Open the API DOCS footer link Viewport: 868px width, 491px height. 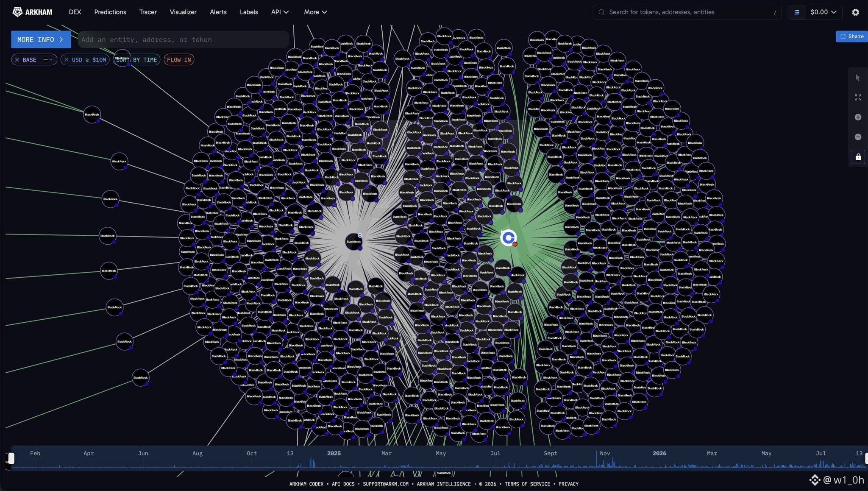[x=343, y=484]
